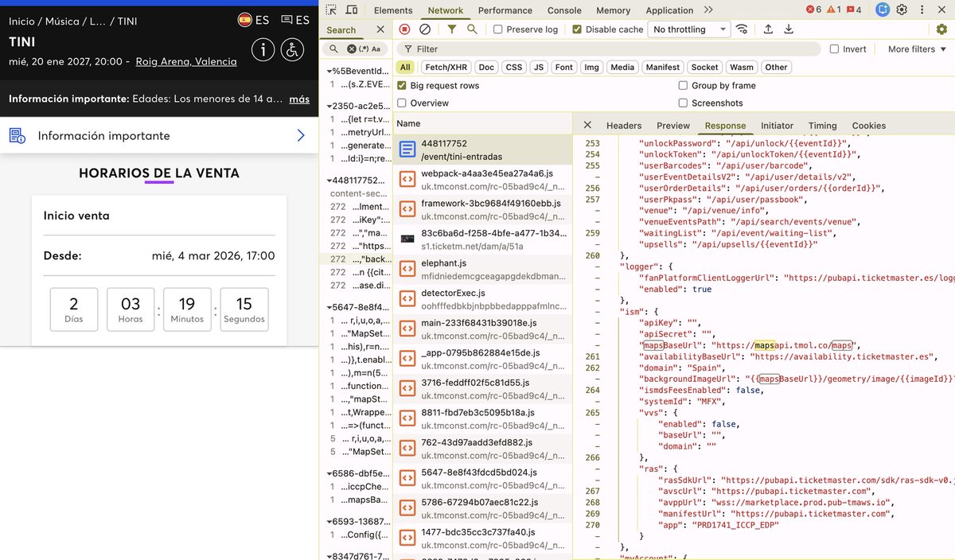
Task: Export HAR with the download arrow
Action: tap(789, 29)
